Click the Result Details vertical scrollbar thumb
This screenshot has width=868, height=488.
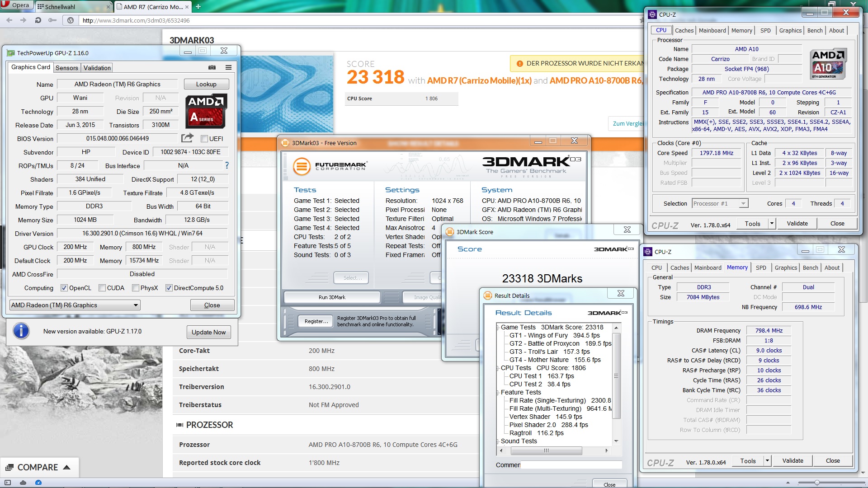click(616, 376)
